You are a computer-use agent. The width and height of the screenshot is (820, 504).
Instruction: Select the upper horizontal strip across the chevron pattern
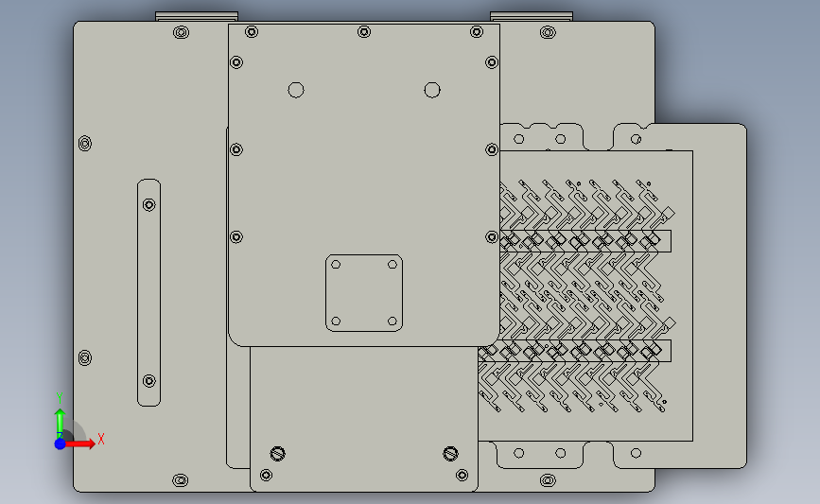(585, 241)
